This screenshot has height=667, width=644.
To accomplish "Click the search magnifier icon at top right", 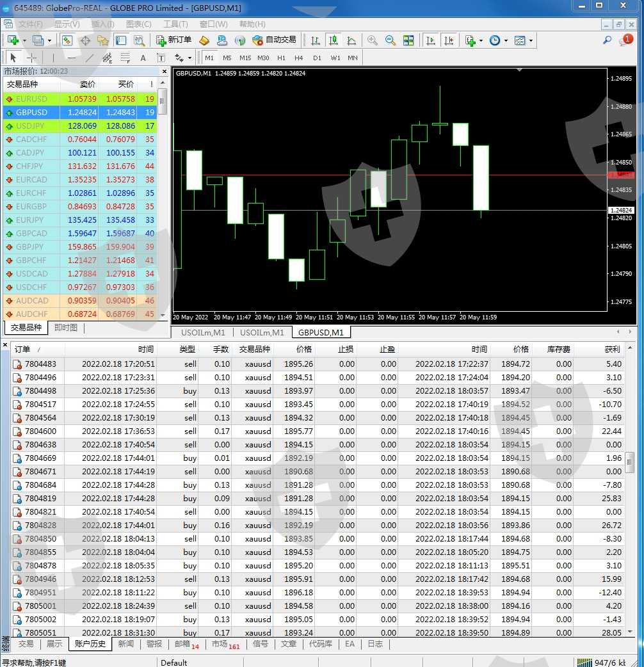I will click(607, 40).
